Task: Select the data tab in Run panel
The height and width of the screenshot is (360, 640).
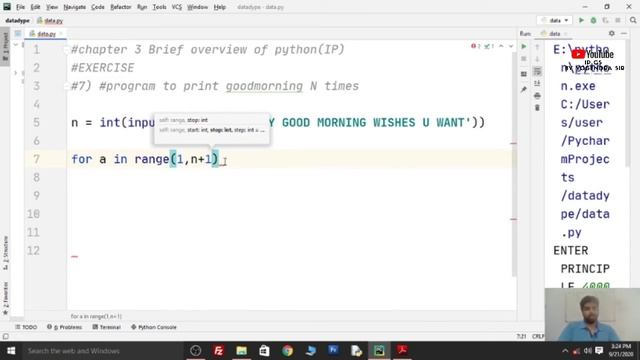Action: coord(554,33)
